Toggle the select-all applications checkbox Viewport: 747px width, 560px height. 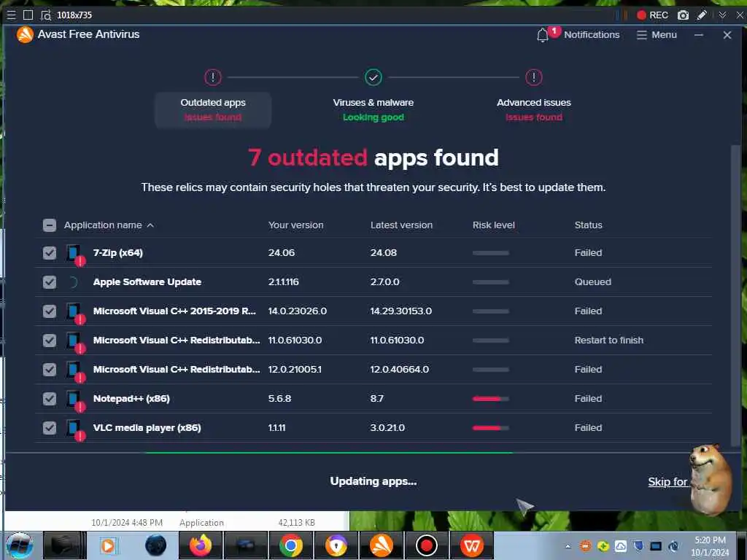tap(50, 225)
